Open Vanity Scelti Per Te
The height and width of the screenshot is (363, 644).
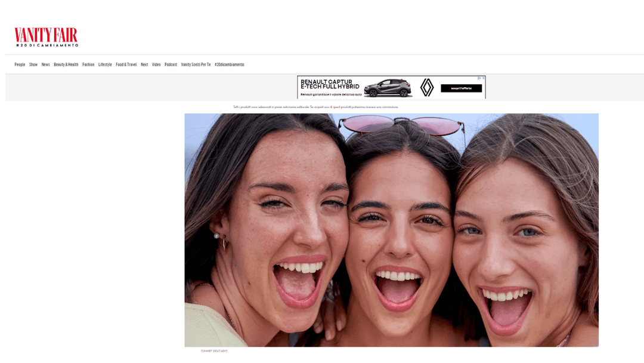(x=196, y=64)
